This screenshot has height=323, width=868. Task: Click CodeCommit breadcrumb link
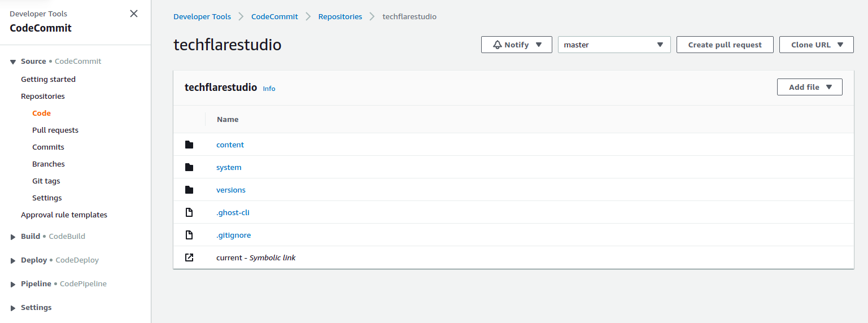[x=274, y=16]
